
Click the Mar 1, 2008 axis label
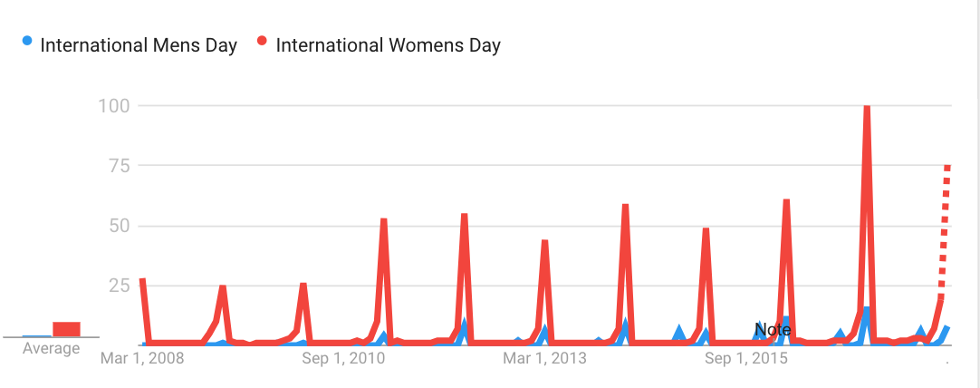(140, 359)
